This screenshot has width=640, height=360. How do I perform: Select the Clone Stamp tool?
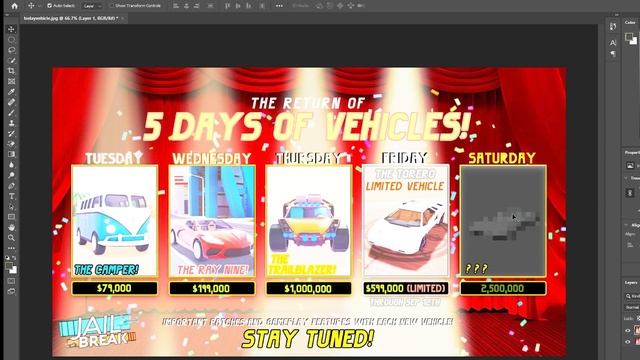pyautogui.click(x=11, y=123)
